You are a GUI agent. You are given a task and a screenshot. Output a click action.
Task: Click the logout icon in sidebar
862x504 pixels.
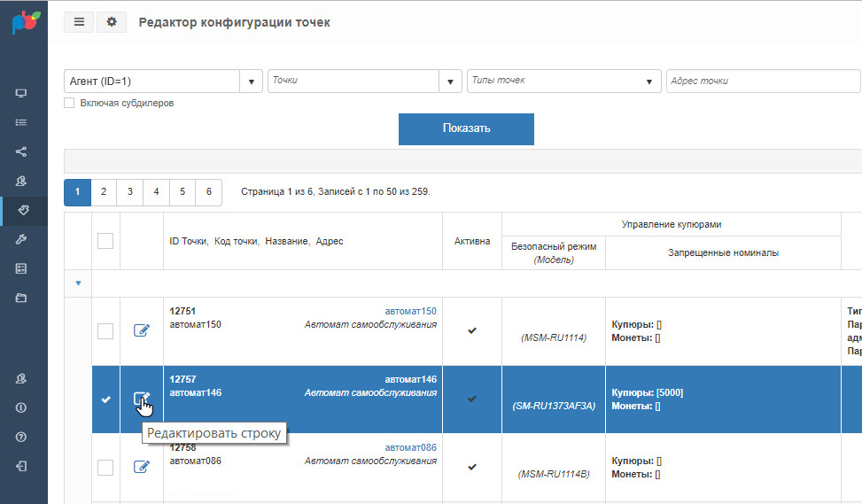(21, 466)
